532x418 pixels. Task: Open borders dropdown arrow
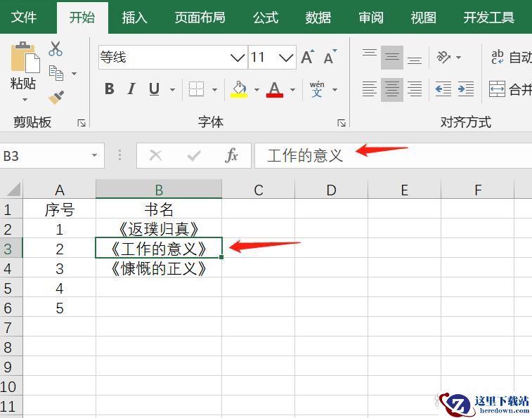(x=214, y=90)
